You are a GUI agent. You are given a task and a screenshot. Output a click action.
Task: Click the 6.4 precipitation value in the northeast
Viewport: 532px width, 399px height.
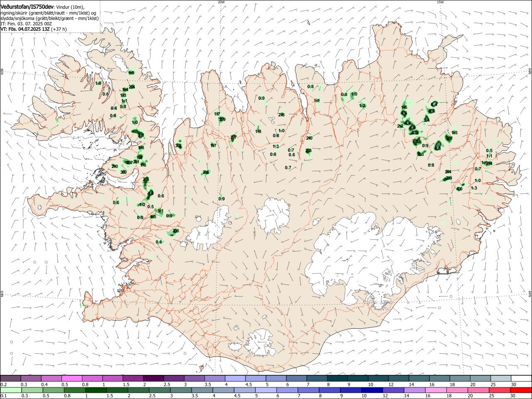pyautogui.click(x=434, y=104)
